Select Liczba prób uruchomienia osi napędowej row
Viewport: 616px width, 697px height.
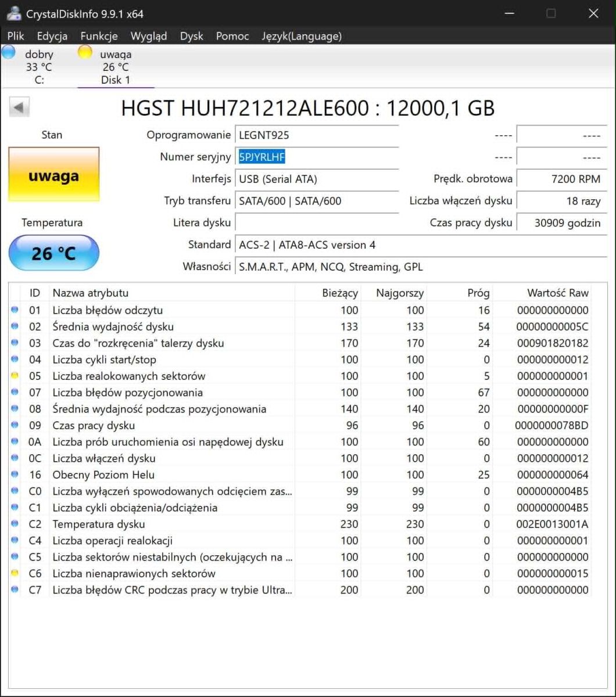[x=300, y=442]
